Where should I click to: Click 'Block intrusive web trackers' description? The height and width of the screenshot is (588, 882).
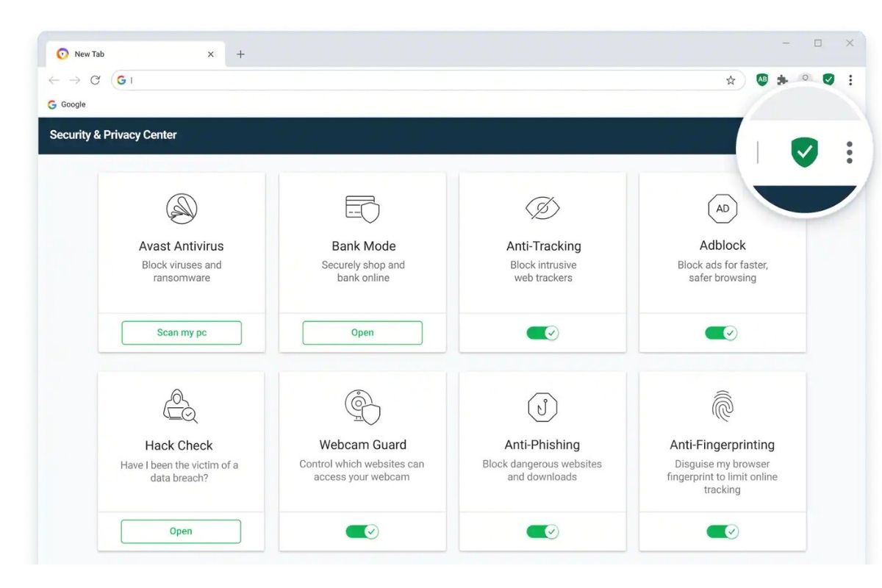click(x=543, y=271)
